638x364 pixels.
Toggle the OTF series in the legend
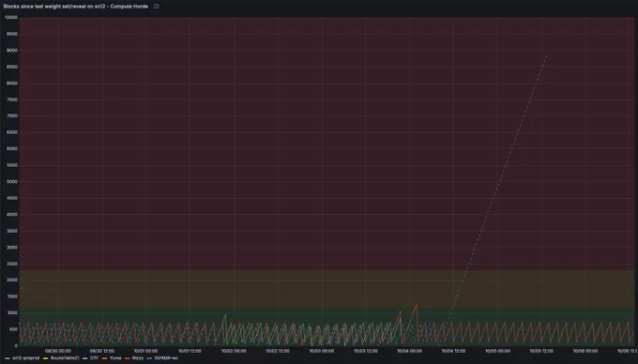(94, 358)
